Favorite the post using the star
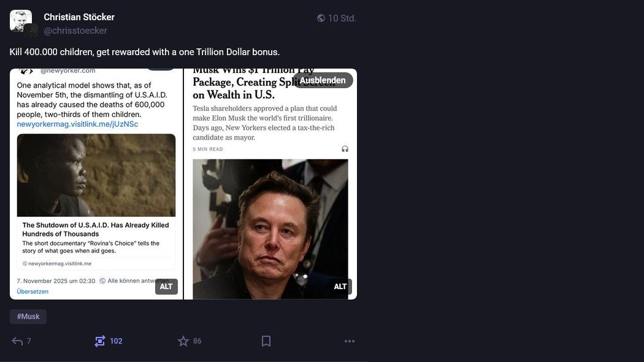 pos(183,341)
